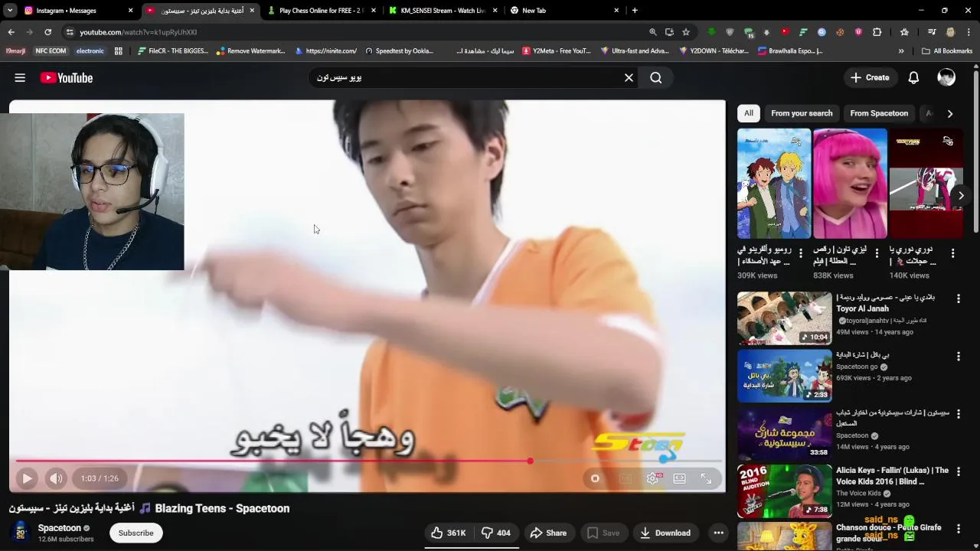
Task: Switch to Instagram Messages tab
Action: [x=77, y=11]
